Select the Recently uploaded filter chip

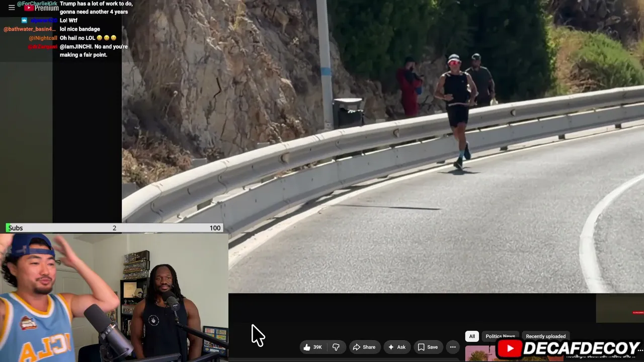point(545,336)
